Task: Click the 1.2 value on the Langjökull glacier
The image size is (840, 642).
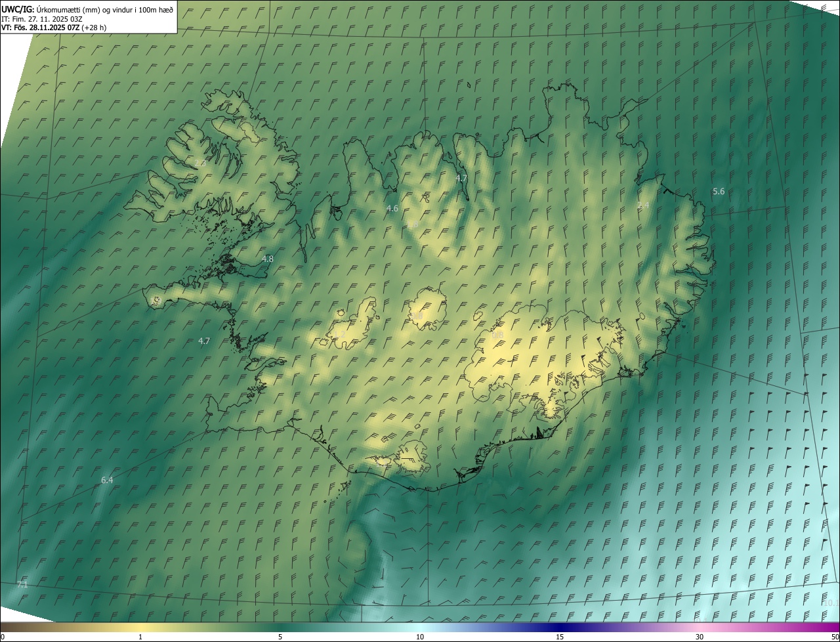Action: pyautogui.click(x=339, y=335)
